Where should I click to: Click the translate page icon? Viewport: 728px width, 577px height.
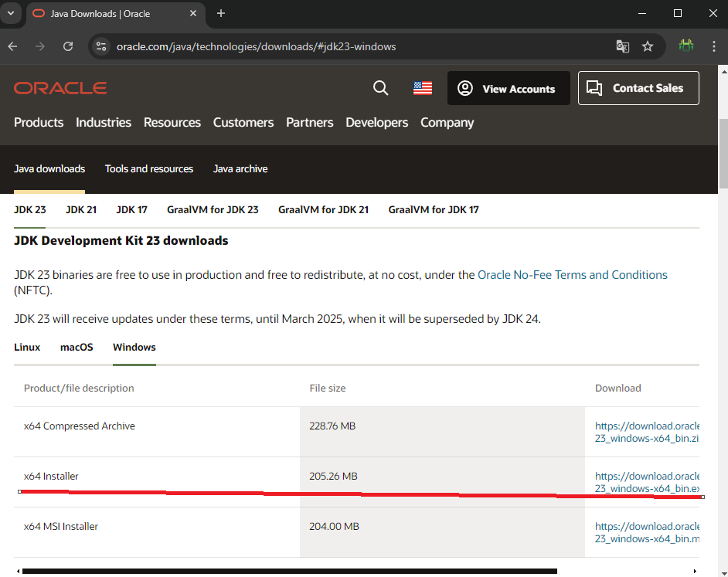[623, 46]
